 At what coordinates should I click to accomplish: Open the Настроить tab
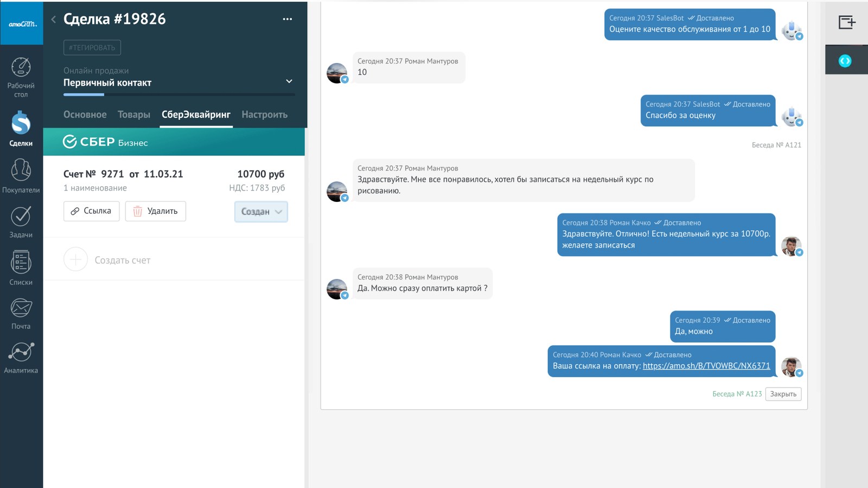tap(265, 115)
